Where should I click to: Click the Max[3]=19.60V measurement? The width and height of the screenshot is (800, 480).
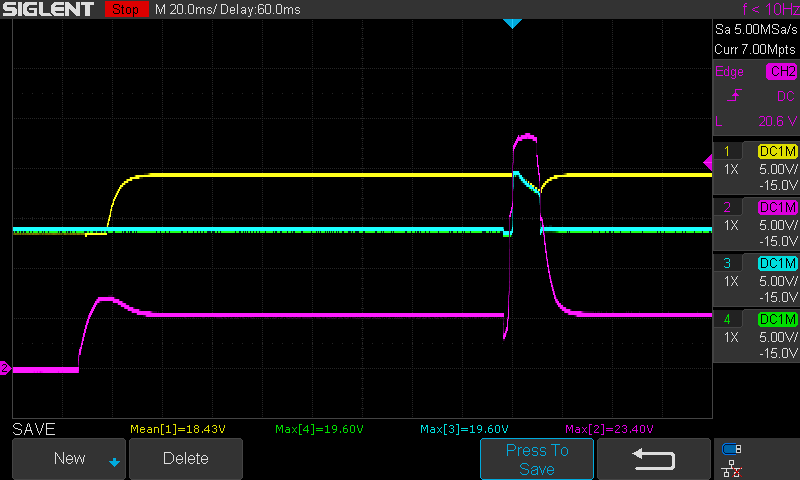click(x=464, y=429)
